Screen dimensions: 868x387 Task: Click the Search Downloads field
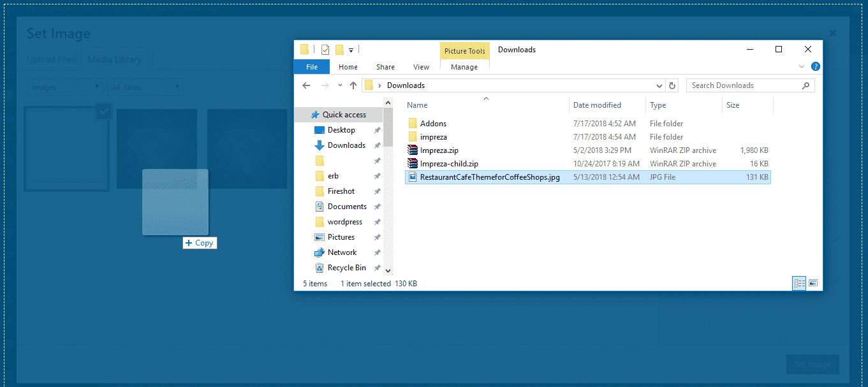click(750, 85)
